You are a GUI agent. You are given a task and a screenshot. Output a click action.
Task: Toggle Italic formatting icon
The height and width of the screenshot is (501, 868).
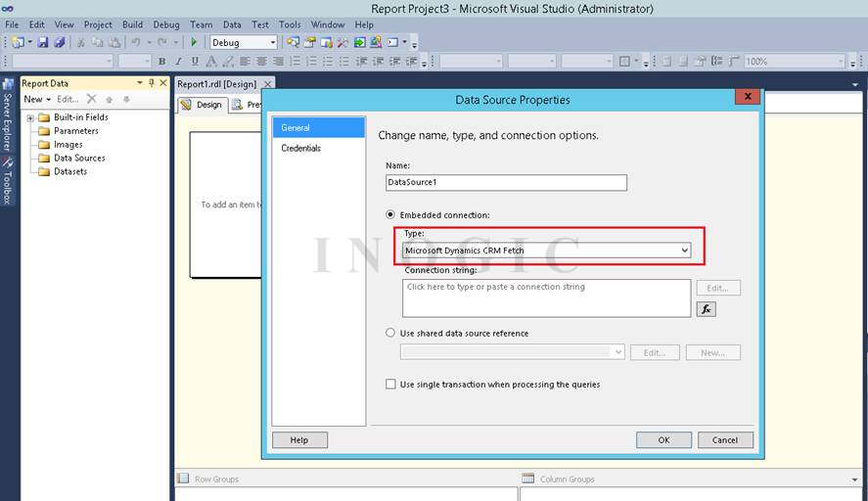178,62
